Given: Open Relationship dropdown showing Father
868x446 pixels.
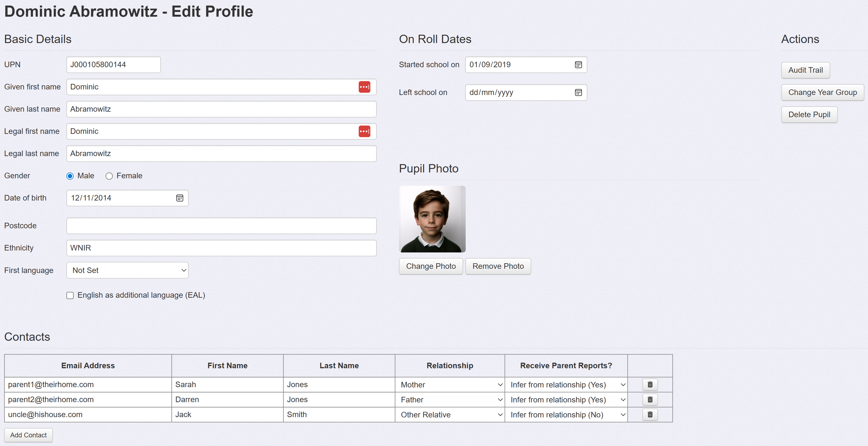Looking at the screenshot, I should coord(450,400).
